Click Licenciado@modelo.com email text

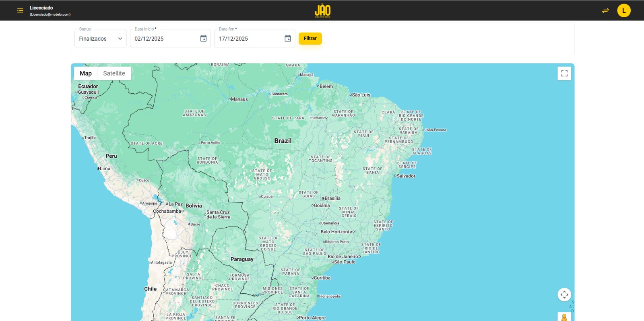(x=50, y=14)
